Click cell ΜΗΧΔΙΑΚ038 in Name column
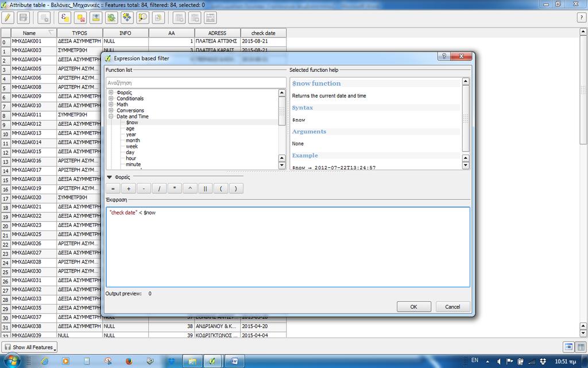This screenshot has width=588, height=368. click(x=34, y=327)
